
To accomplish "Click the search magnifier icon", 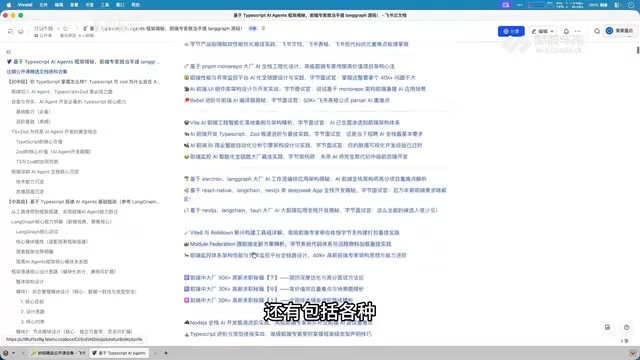I will coord(597,31).
